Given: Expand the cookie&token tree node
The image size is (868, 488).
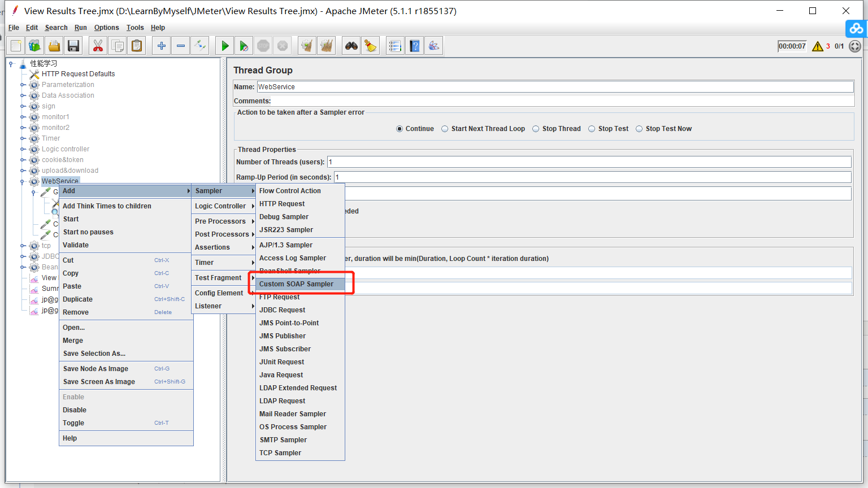Looking at the screenshot, I should (23, 160).
